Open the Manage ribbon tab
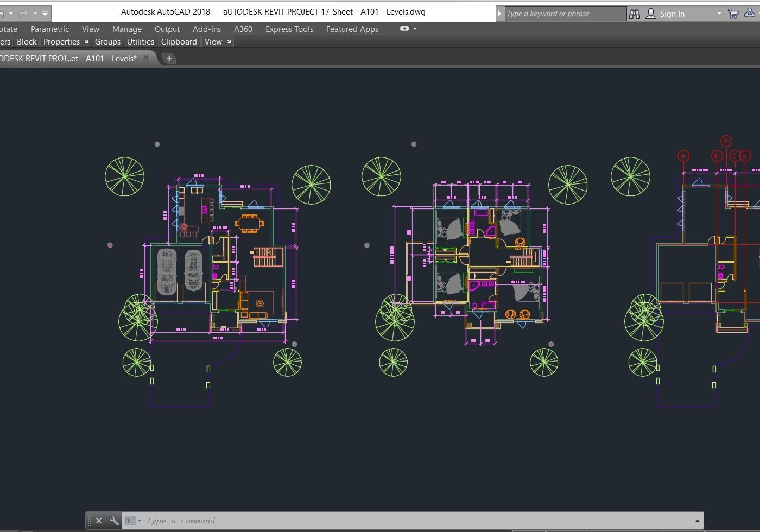760x532 pixels. [127, 29]
